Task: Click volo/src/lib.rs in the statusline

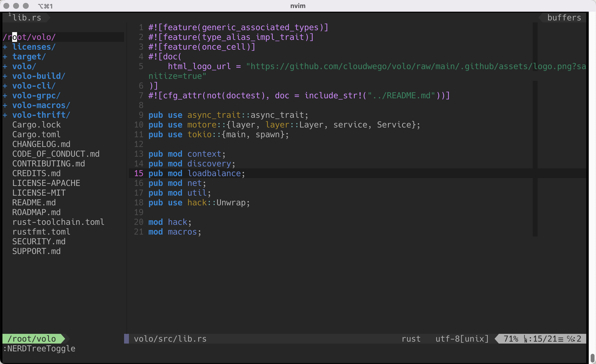Action: (x=170, y=339)
